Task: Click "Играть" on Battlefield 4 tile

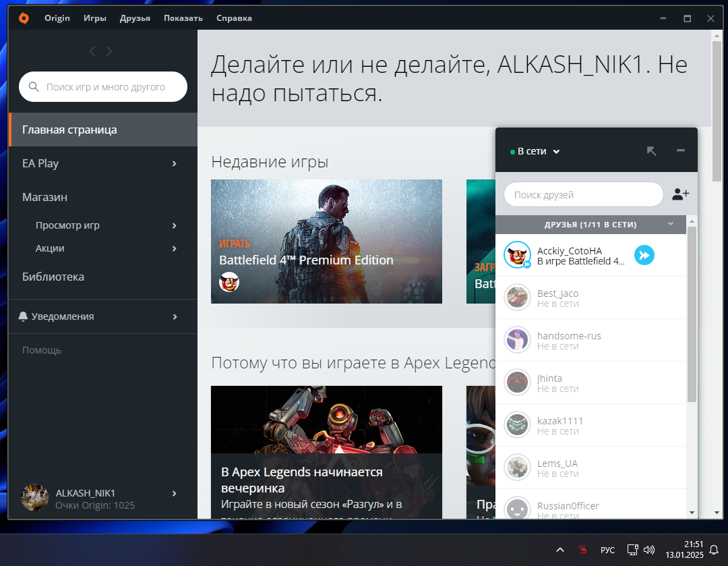Action: click(x=235, y=244)
